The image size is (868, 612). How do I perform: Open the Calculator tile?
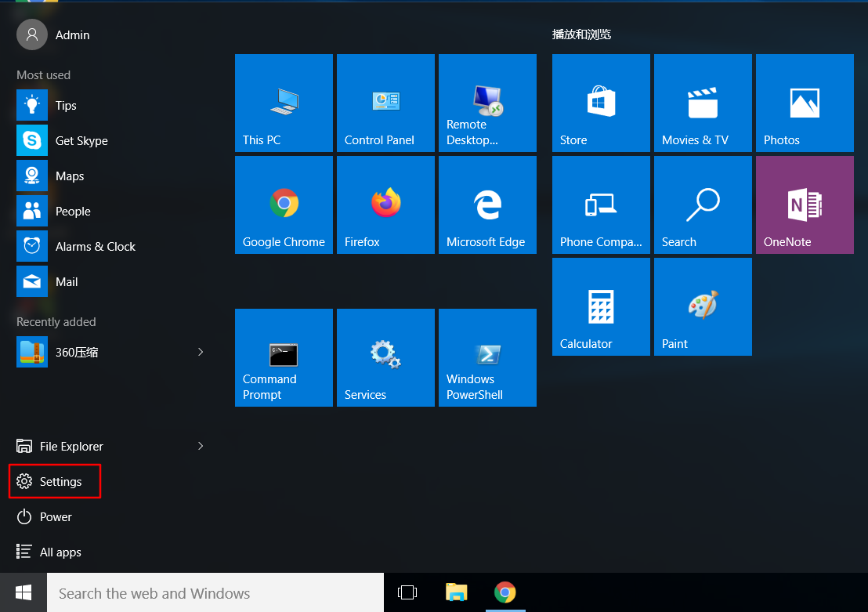pos(601,307)
